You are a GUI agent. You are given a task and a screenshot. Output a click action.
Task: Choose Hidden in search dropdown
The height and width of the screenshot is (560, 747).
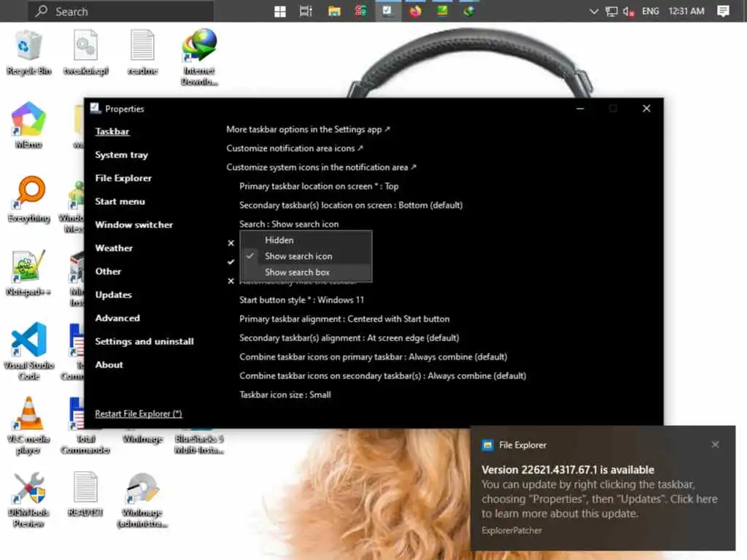click(x=306, y=240)
